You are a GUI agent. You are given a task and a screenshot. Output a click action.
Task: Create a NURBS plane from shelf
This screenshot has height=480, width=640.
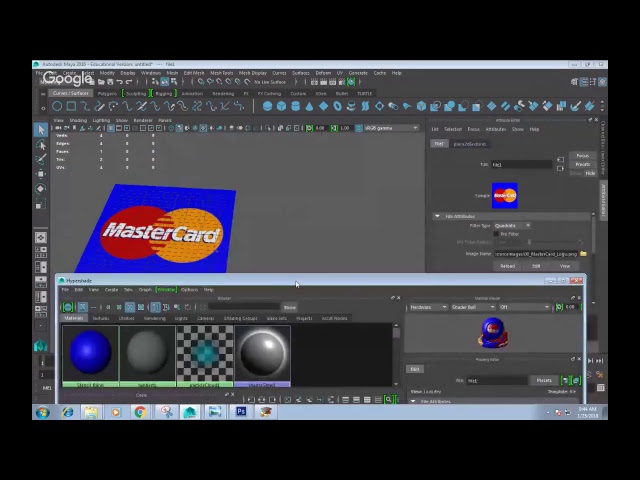pyautogui.click(x=323, y=107)
